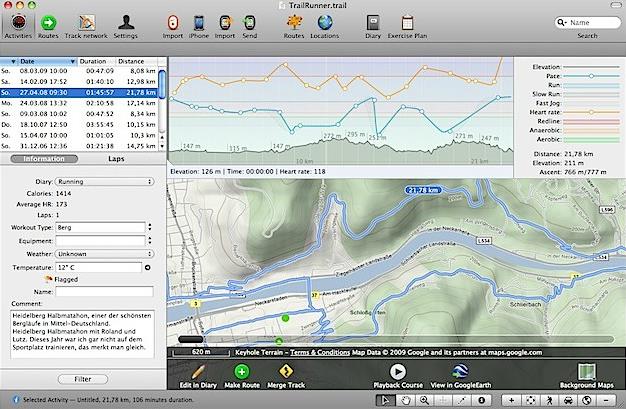Open the Track network view
Viewport: 626px width, 409px height.
(86, 26)
